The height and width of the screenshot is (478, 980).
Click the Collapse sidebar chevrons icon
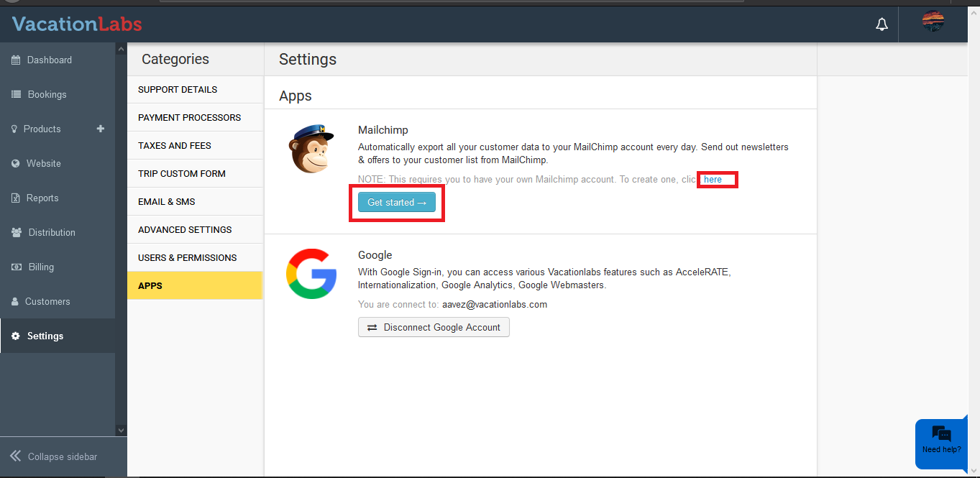[x=15, y=456]
